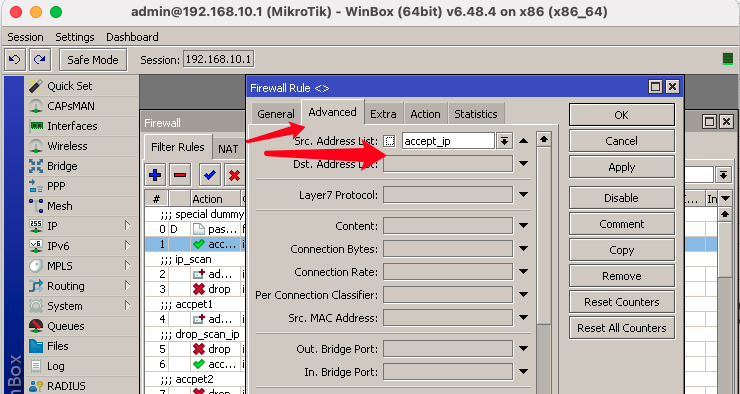This screenshot has width=740, height=394.
Task: Open Queues in sidebar
Action: 66,326
